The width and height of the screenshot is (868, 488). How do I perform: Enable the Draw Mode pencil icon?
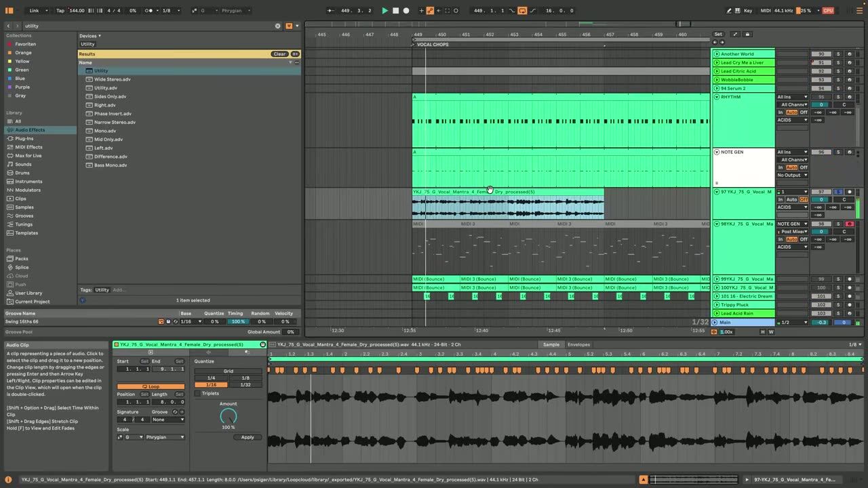click(x=730, y=11)
